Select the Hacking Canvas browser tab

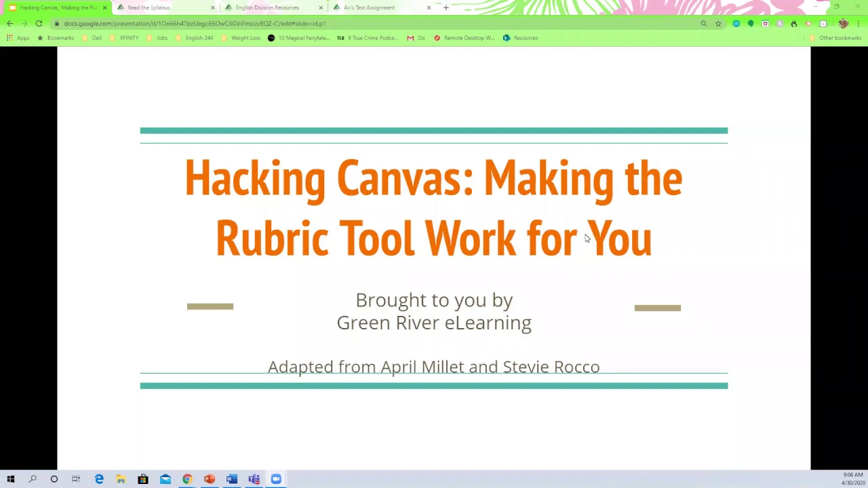click(57, 7)
